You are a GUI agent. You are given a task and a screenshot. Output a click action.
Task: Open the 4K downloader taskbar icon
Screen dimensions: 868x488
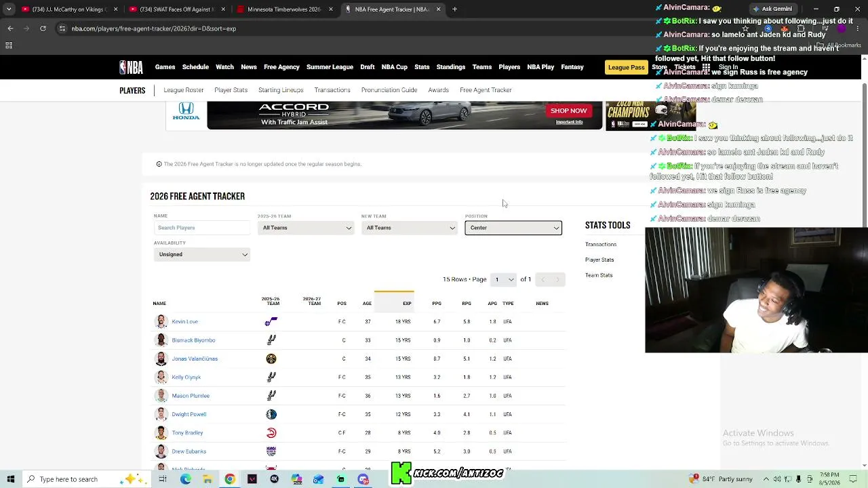[275, 479]
